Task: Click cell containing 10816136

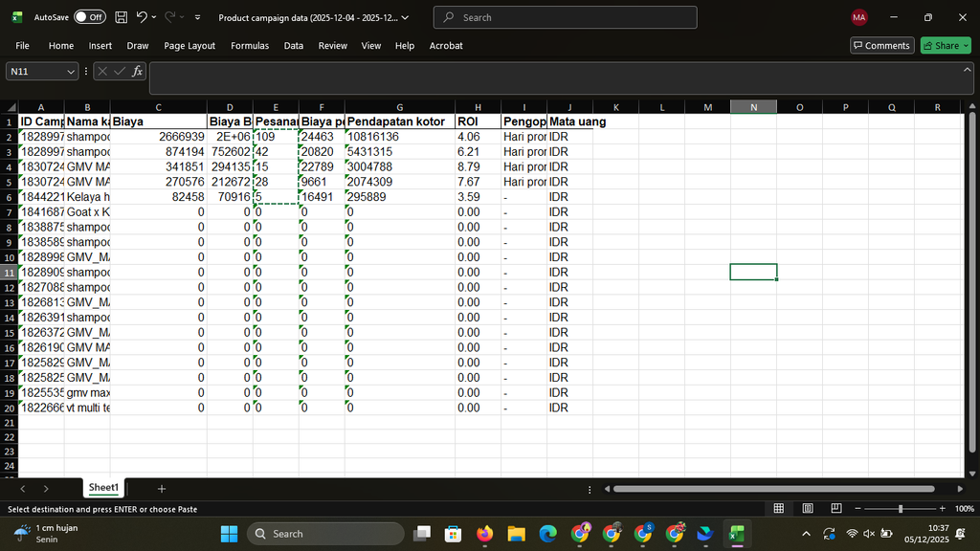Action: (x=399, y=137)
